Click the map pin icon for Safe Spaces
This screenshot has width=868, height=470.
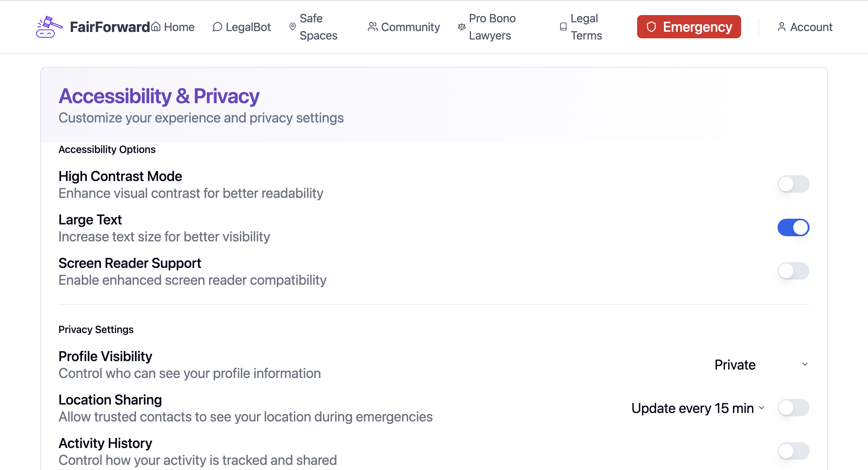tap(292, 26)
